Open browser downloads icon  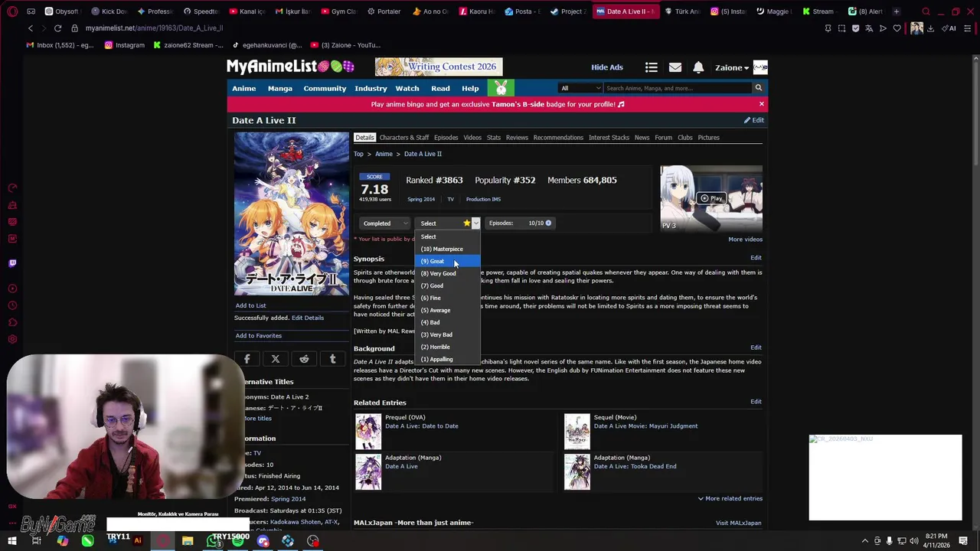pos(930,28)
